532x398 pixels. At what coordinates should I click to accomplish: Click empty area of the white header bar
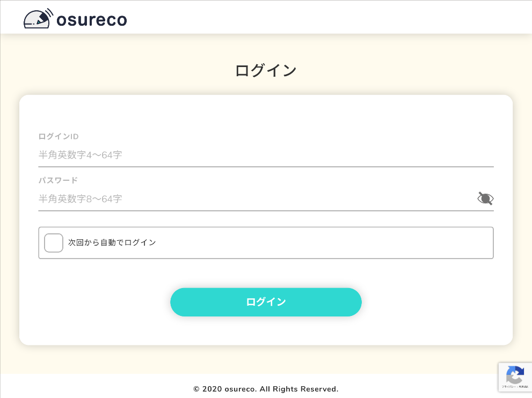pos(322,17)
